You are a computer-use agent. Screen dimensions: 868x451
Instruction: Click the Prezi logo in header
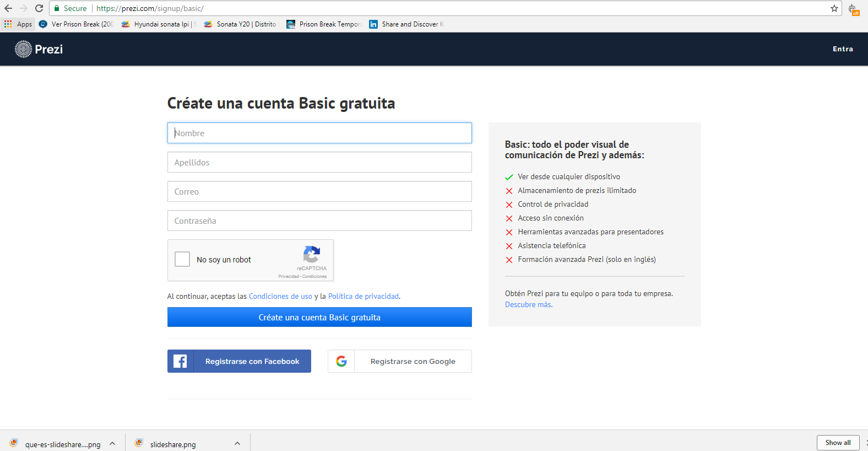pos(39,49)
